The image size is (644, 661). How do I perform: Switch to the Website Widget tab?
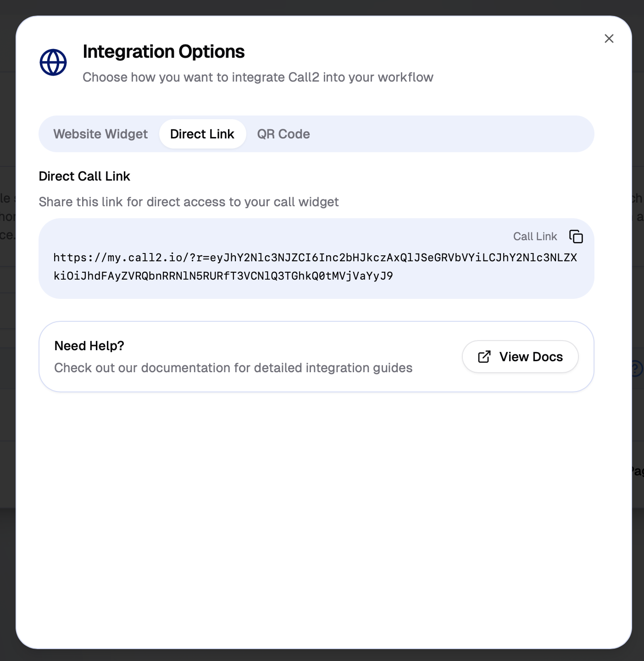point(100,134)
